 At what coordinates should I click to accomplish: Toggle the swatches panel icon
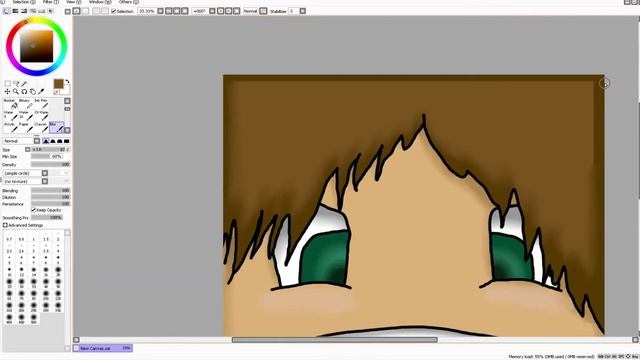click(x=42, y=11)
